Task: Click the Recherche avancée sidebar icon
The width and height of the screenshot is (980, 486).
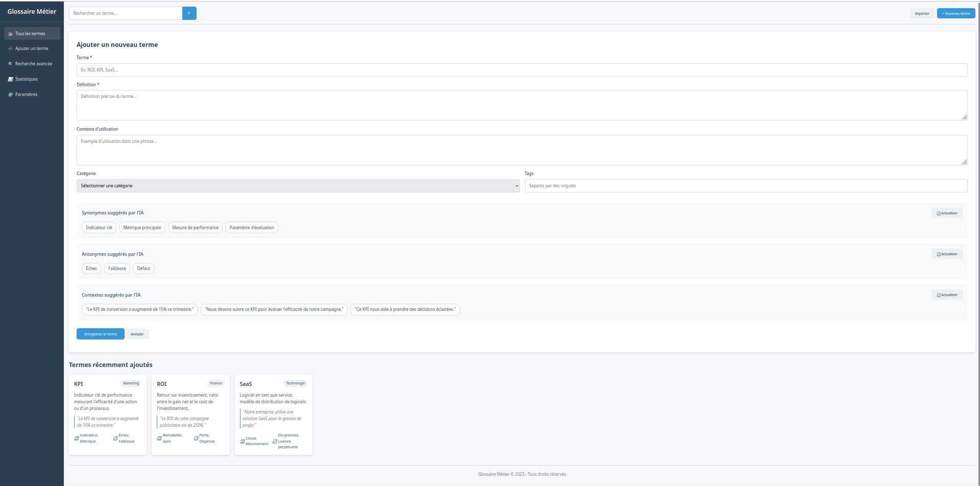Action: pyautogui.click(x=10, y=64)
